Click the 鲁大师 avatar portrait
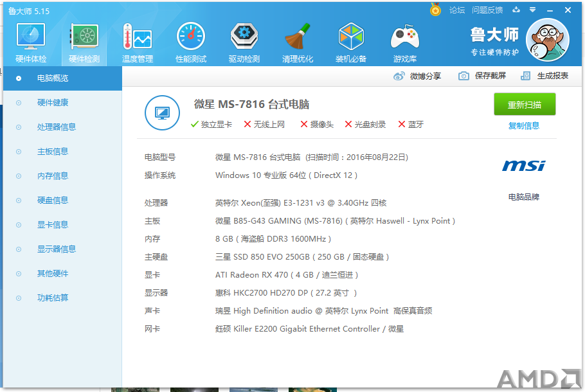 coord(547,40)
